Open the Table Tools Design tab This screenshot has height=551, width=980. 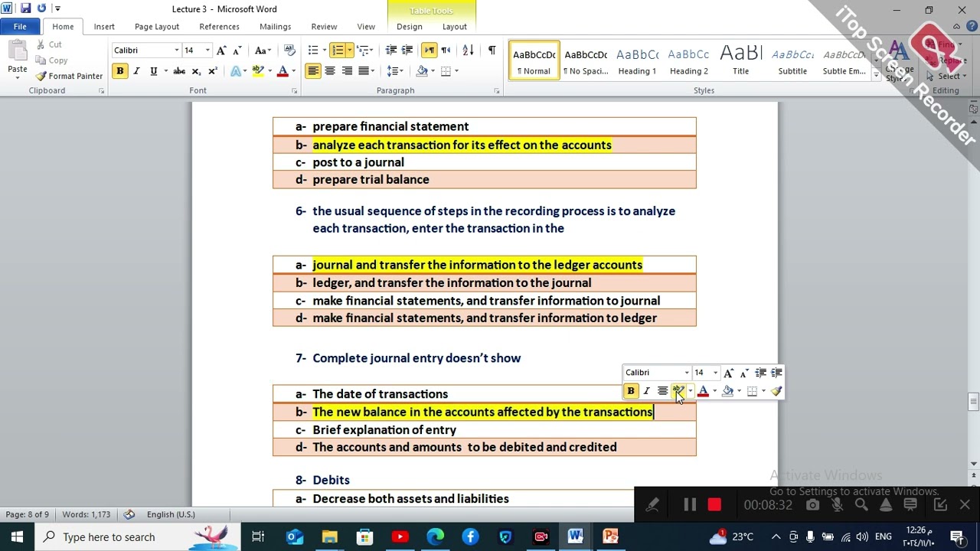(x=410, y=27)
